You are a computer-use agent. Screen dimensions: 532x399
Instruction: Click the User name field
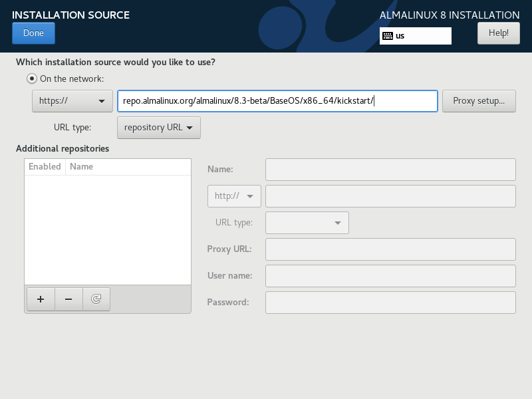pyautogui.click(x=390, y=275)
